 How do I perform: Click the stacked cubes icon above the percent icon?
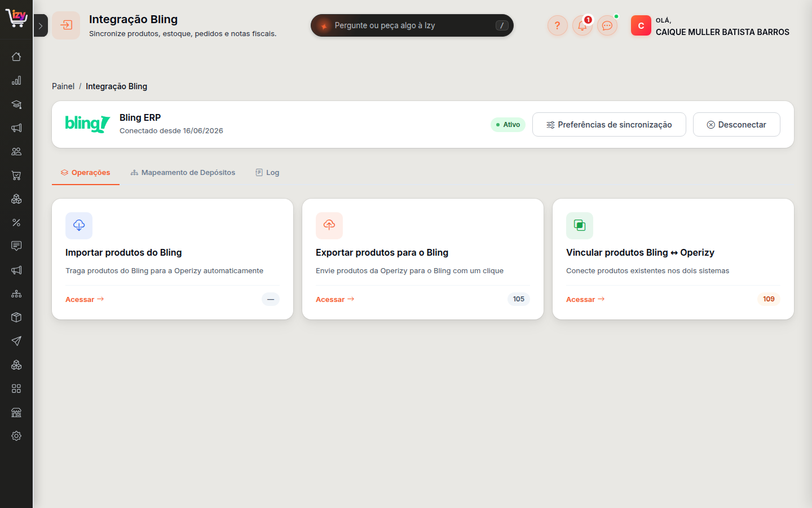pyautogui.click(x=16, y=199)
